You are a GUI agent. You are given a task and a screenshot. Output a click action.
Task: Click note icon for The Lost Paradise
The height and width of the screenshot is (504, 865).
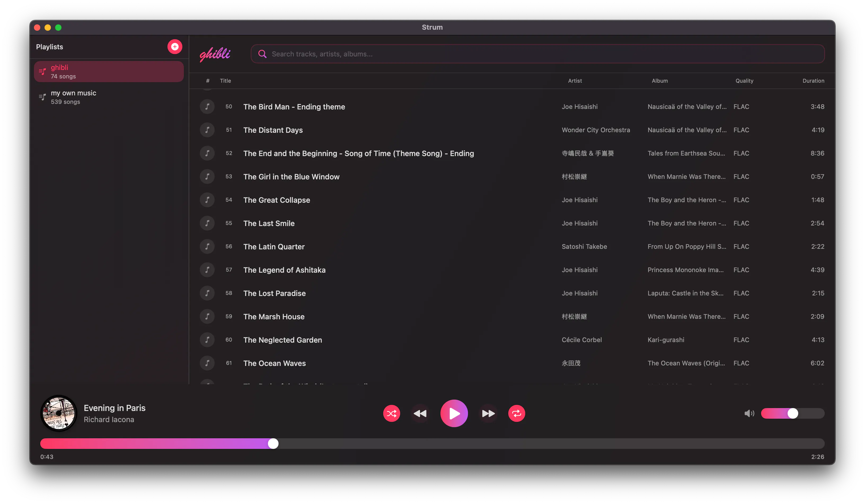pos(207,293)
